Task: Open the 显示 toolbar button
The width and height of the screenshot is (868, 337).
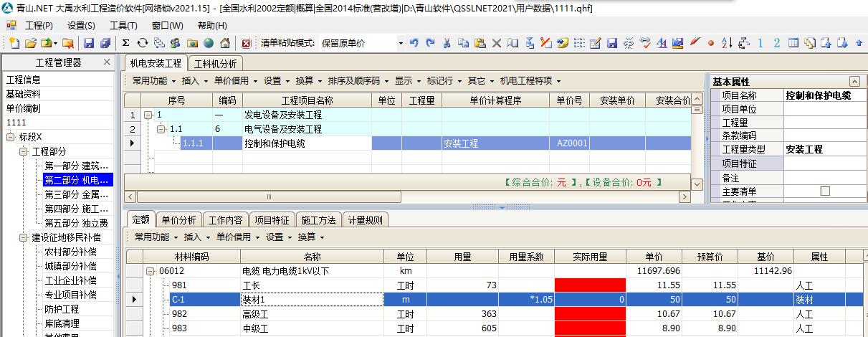Action: tap(406, 81)
